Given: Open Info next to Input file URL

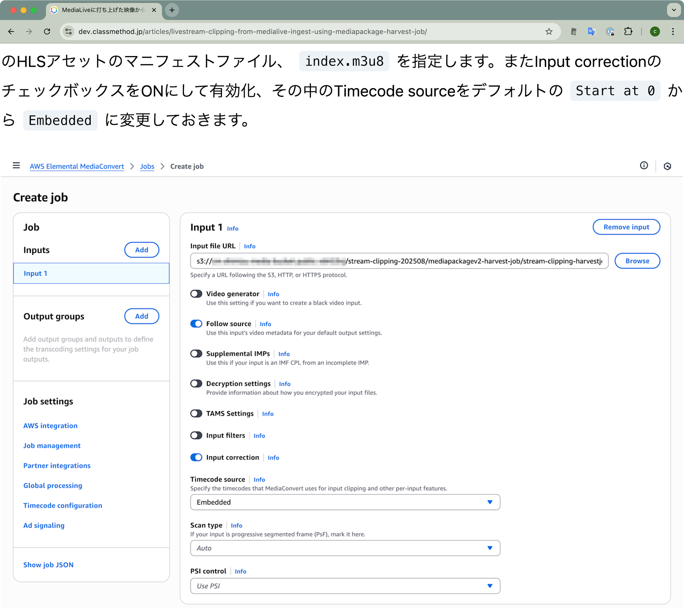Looking at the screenshot, I should click(250, 246).
